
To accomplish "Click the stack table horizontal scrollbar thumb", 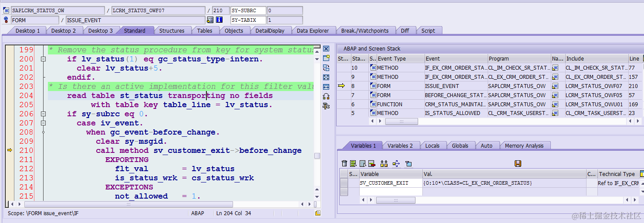I will pyautogui.click(x=401, y=122).
